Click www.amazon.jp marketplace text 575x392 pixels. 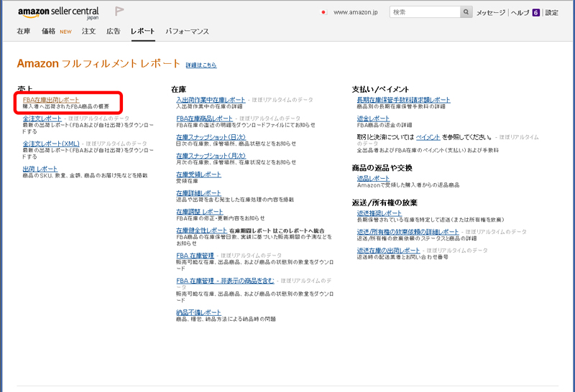pyautogui.click(x=355, y=12)
